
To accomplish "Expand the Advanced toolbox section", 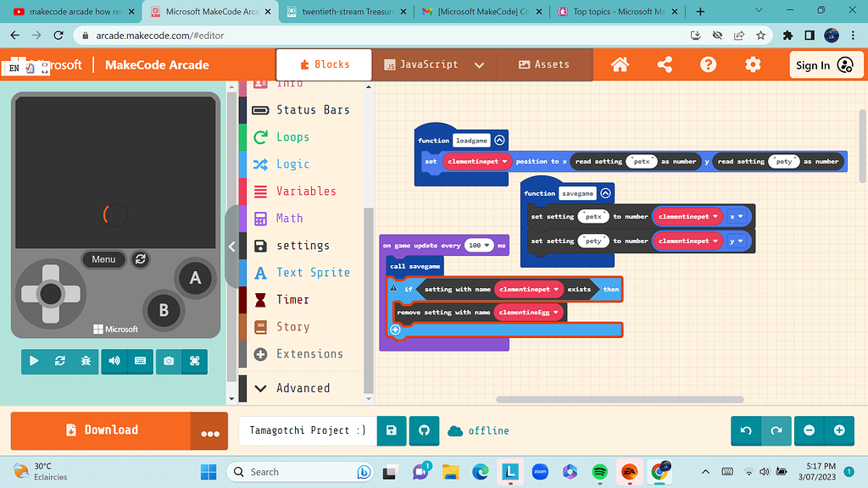I will pyautogui.click(x=303, y=388).
